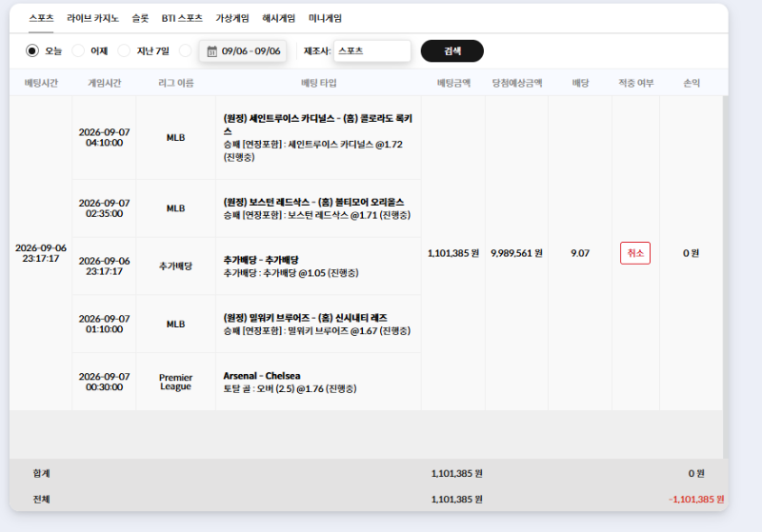Go to the 가상게임 tab
Screen dimensions: 762x532
click(x=232, y=18)
